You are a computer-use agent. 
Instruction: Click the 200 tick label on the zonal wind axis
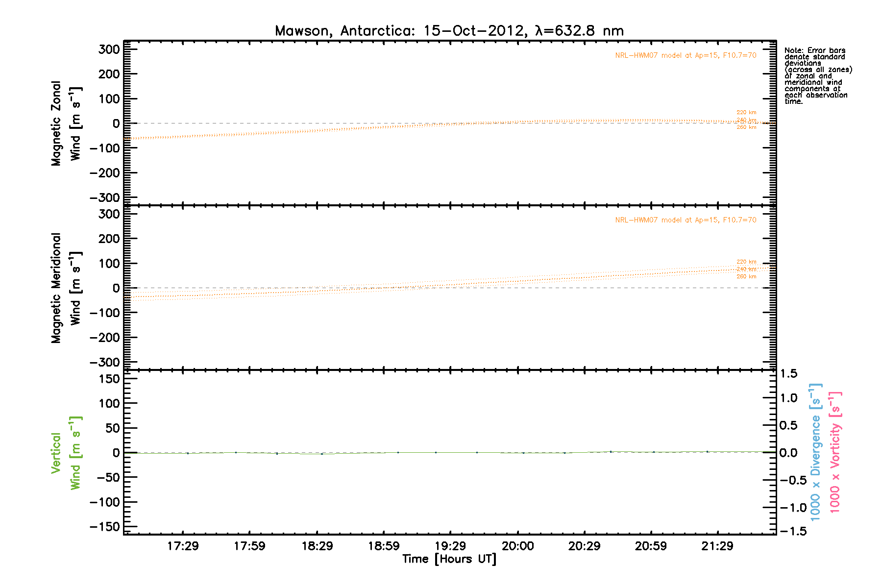109,74
